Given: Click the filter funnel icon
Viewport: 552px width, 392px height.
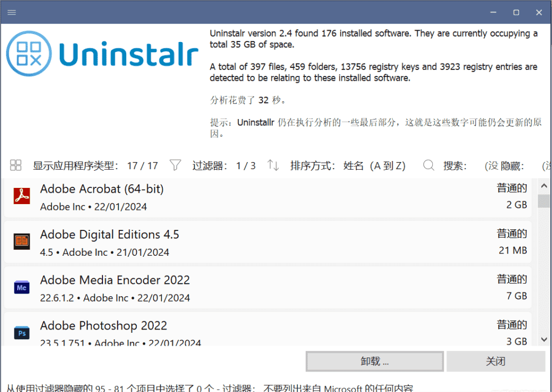Looking at the screenshot, I should coord(175,165).
